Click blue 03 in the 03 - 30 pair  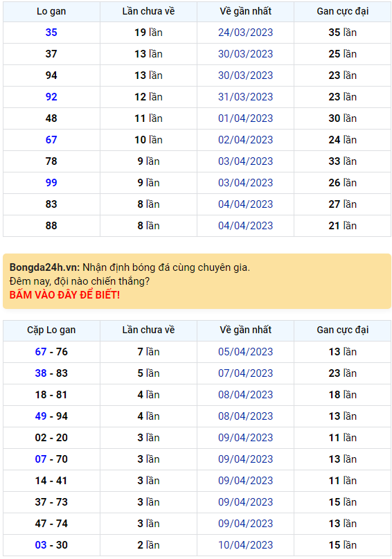click(x=41, y=545)
